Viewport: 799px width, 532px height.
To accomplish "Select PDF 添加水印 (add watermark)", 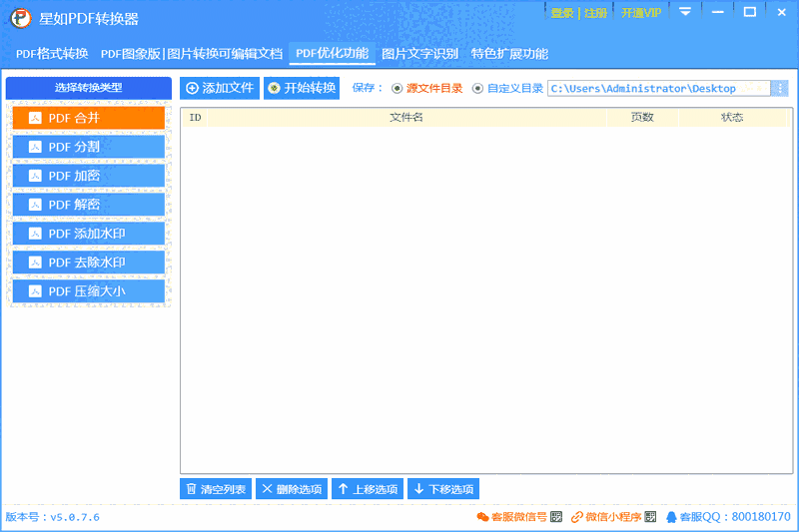I will click(88, 234).
